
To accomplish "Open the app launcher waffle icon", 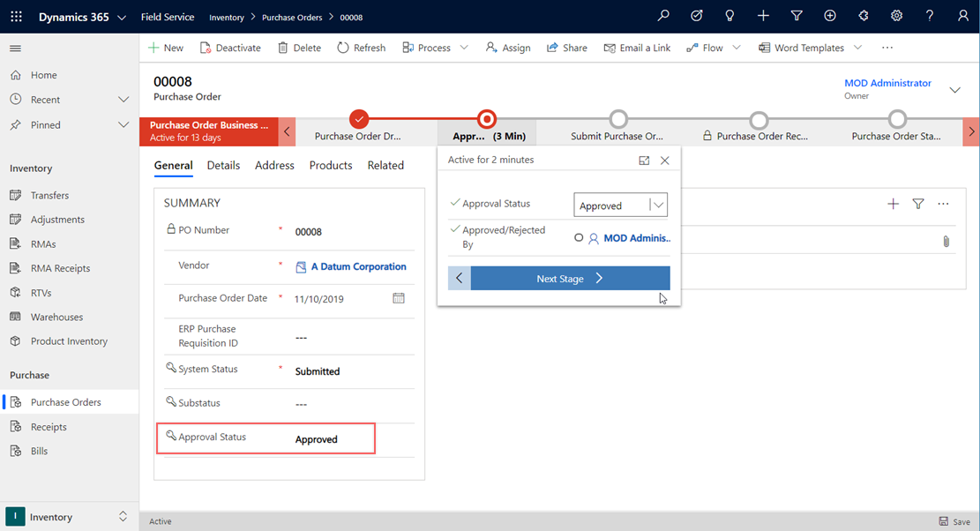I will click(x=18, y=17).
